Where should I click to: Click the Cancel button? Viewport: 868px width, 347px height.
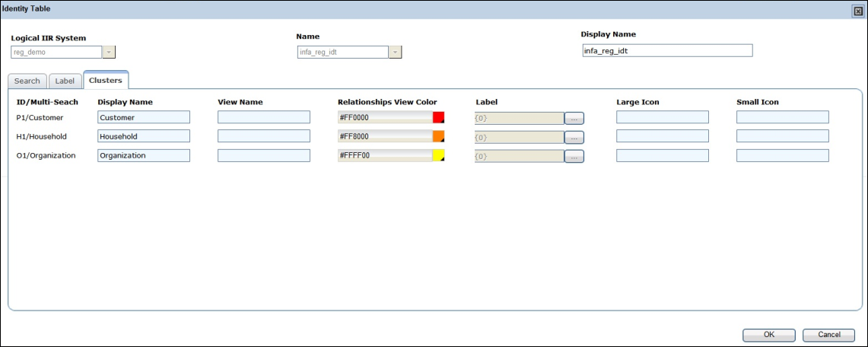point(828,335)
